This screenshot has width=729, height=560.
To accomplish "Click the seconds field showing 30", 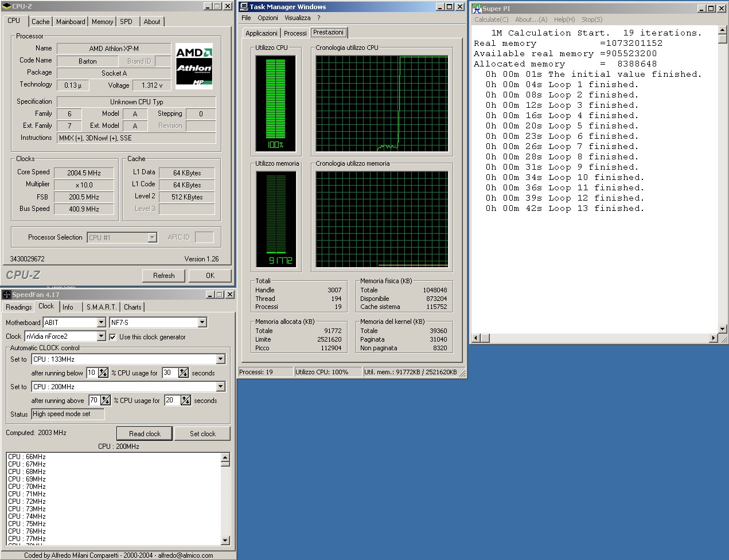I will coord(170,373).
